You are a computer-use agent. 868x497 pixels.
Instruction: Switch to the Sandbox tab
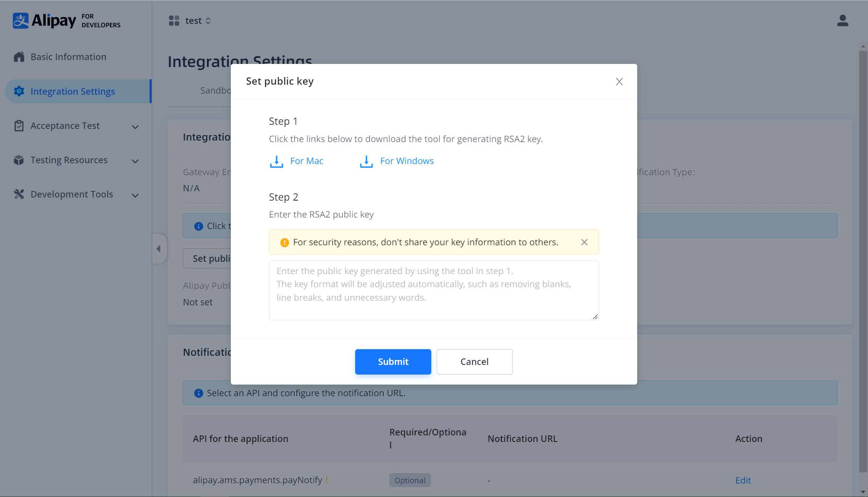point(215,90)
